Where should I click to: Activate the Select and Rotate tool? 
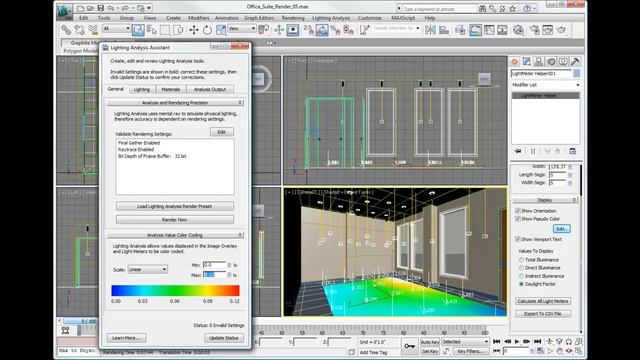[207, 30]
